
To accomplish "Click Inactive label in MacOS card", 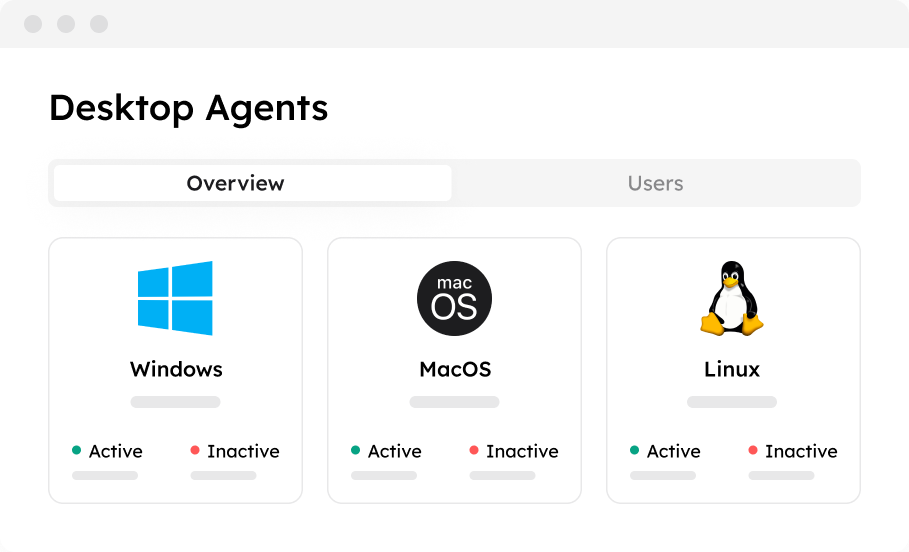I will click(522, 451).
